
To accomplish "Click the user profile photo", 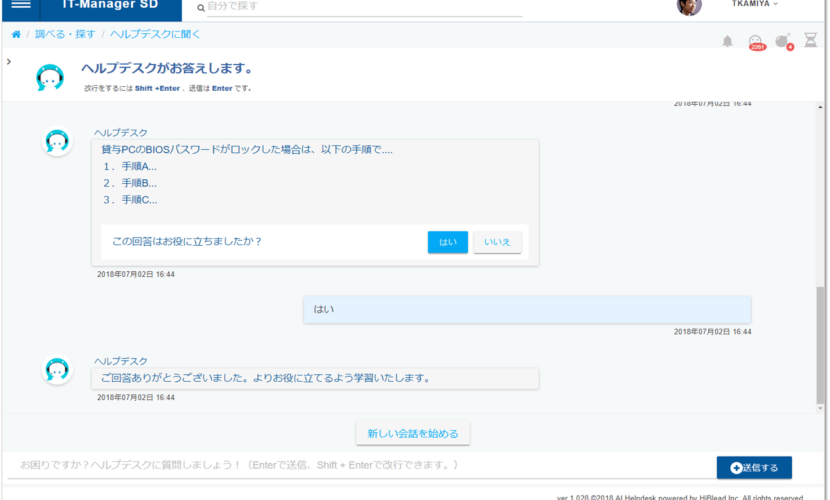I will point(689,6).
